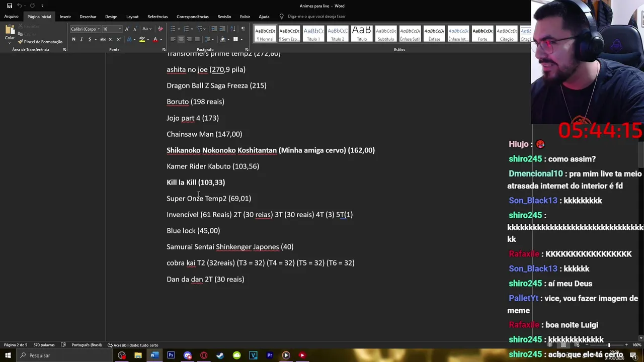The height and width of the screenshot is (362, 644).
Task: Decrease paragraph indent
Action: pos(214,29)
